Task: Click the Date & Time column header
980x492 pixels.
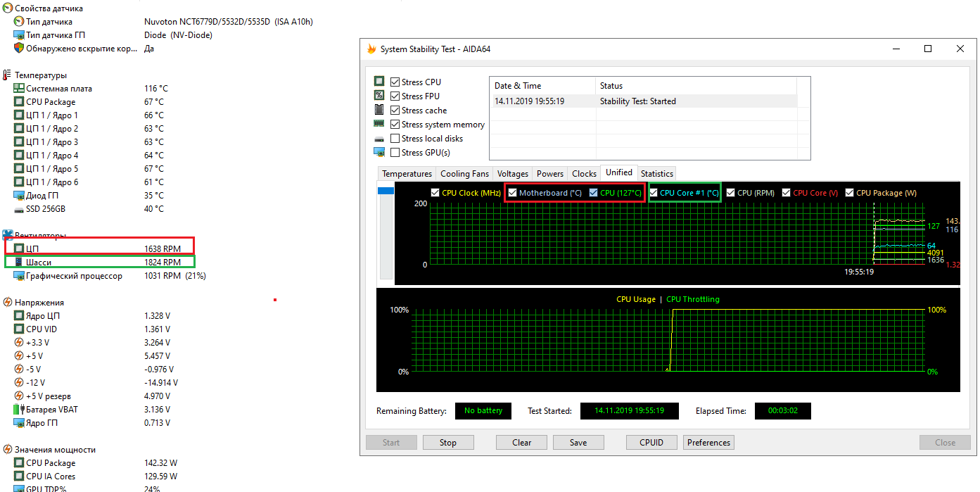Action: click(x=542, y=86)
